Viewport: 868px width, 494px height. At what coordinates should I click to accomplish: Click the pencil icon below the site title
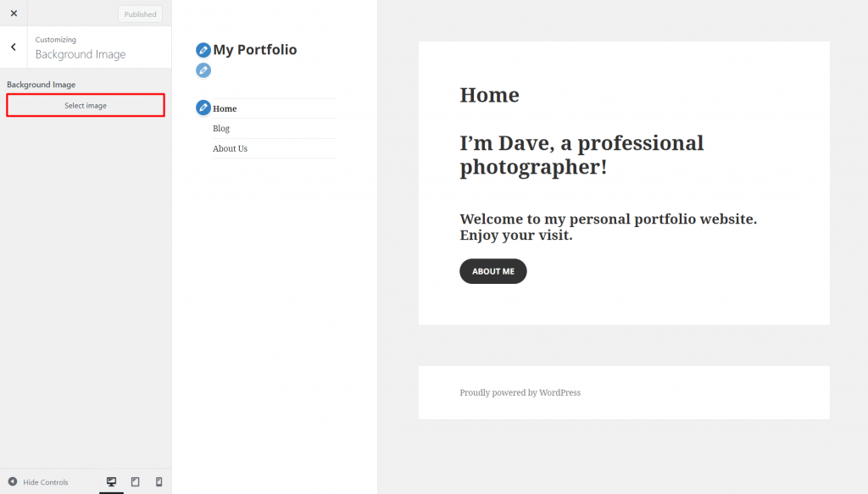[x=203, y=70]
